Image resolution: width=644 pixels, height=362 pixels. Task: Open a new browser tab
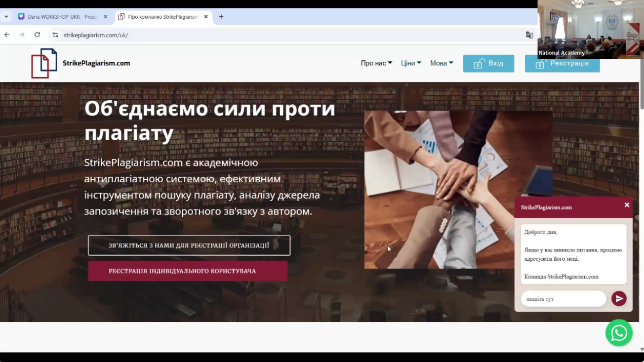point(221,17)
